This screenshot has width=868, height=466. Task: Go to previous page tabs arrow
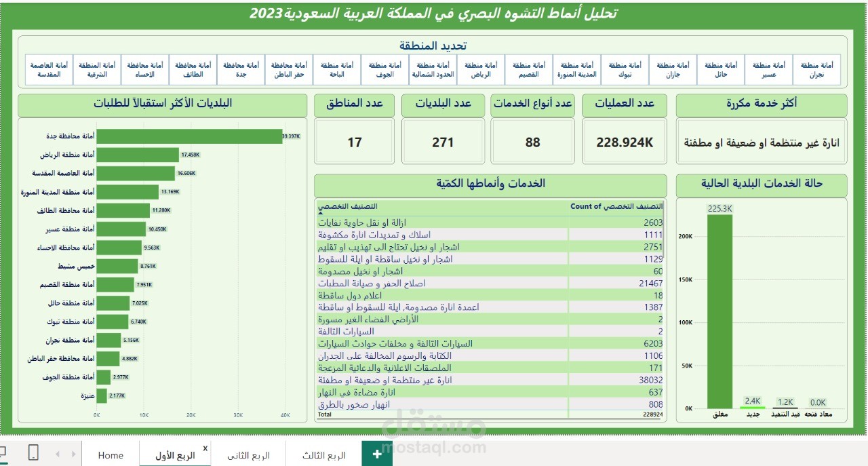coord(57,454)
